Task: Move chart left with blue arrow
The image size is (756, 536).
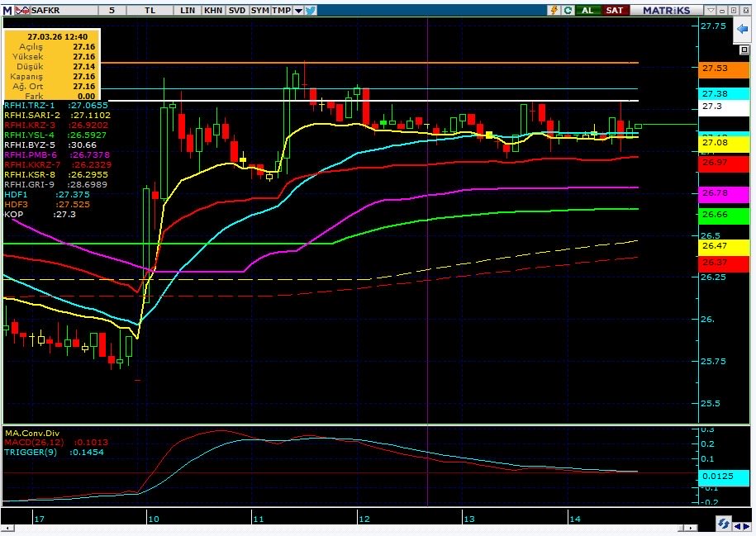Action: (738, 525)
